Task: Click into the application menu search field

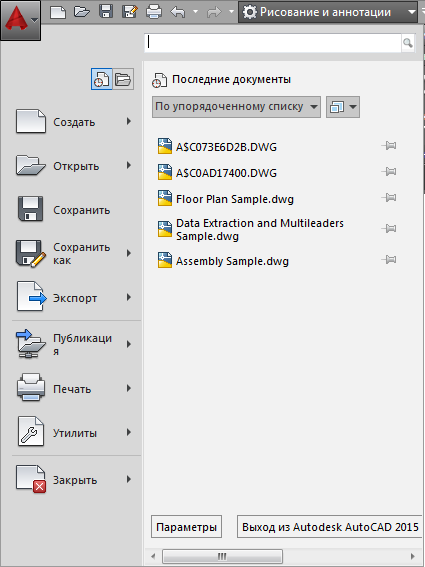Action: point(273,43)
